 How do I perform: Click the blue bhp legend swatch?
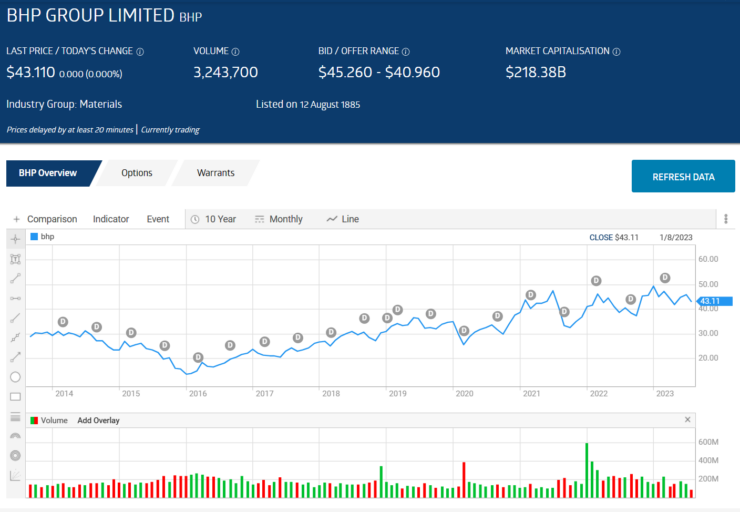tap(34, 236)
